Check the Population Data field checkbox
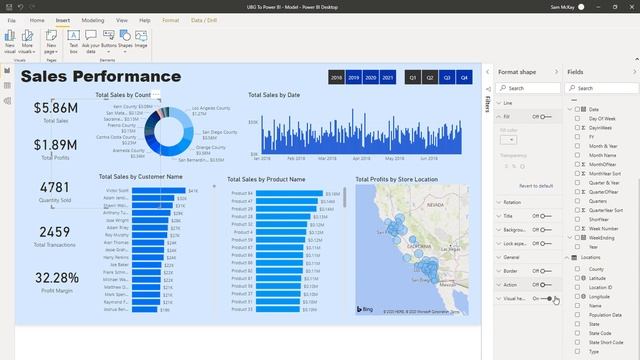Image resolution: width=640 pixels, height=360 pixels. point(577,315)
